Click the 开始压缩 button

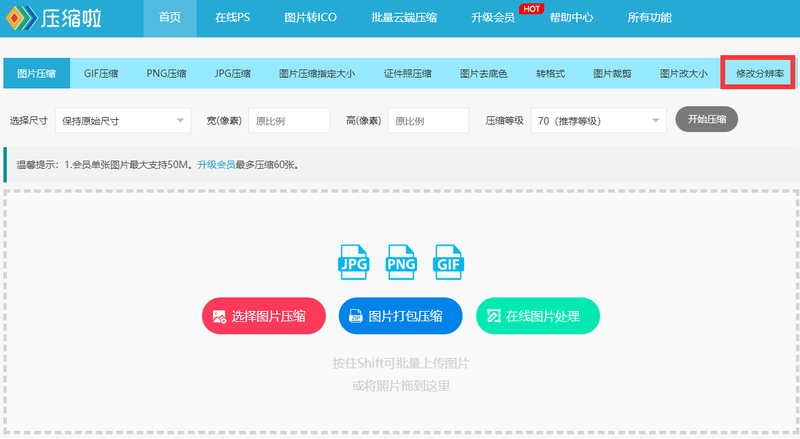coord(707,119)
